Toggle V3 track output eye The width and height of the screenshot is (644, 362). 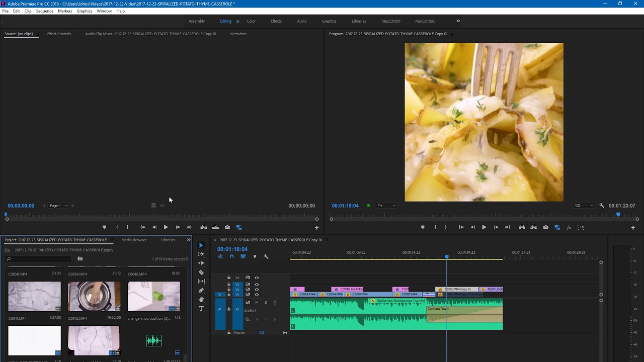pos(257,285)
